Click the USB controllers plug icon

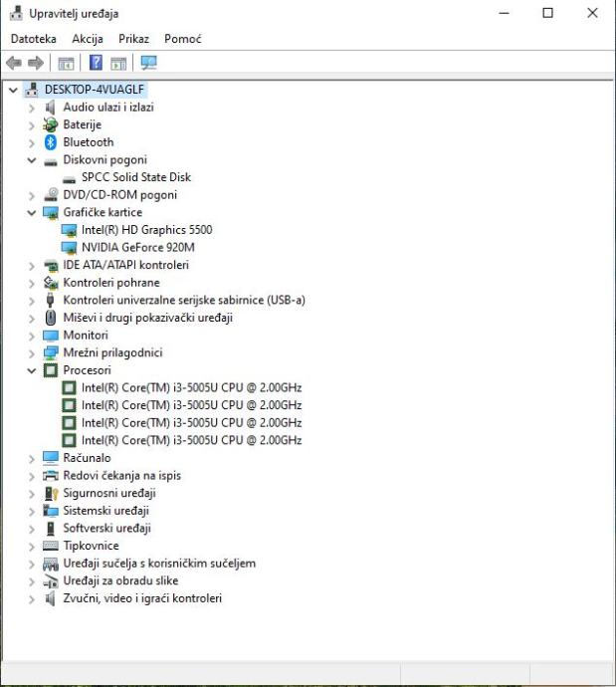pos(50,300)
